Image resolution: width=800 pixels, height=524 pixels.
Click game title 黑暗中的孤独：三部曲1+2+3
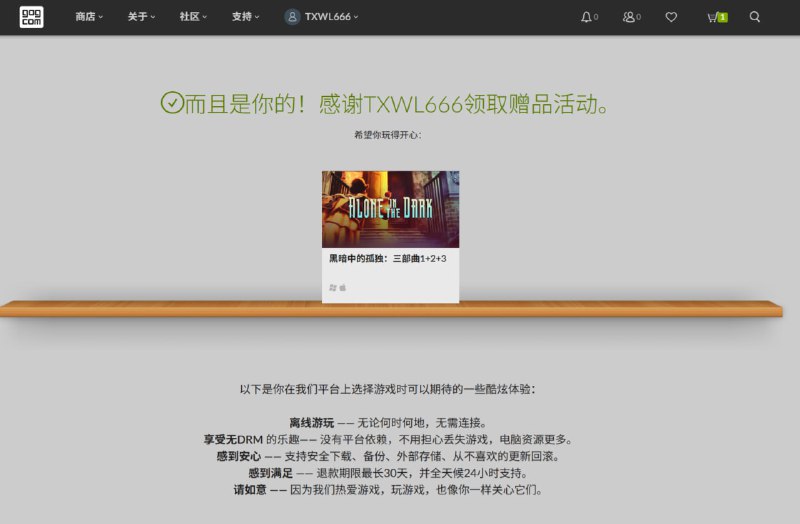point(388,259)
